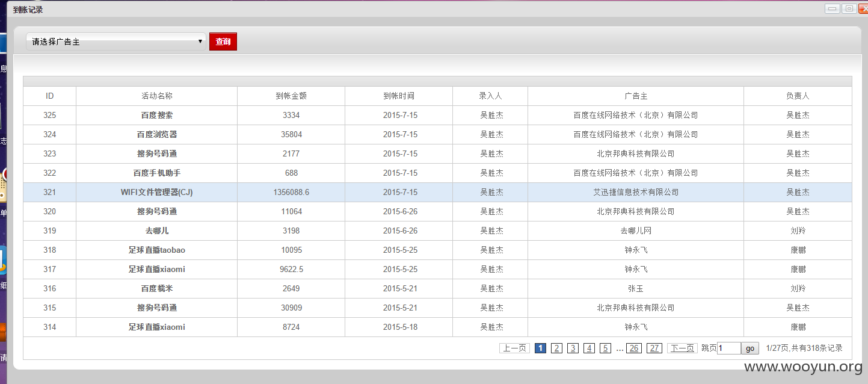
Task: Jump to last page 27
Action: tap(654, 348)
